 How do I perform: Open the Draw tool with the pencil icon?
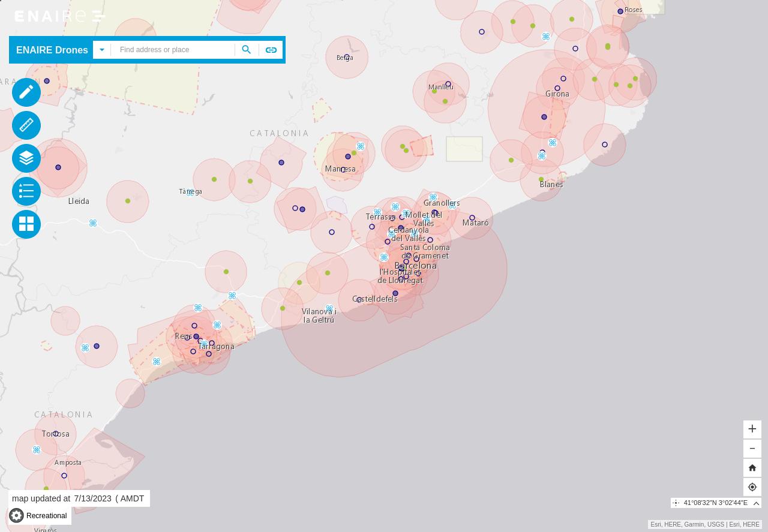click(x=26, y=92)
